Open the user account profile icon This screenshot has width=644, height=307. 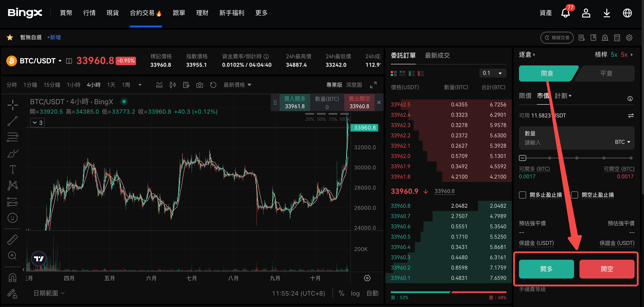[586, 13]
